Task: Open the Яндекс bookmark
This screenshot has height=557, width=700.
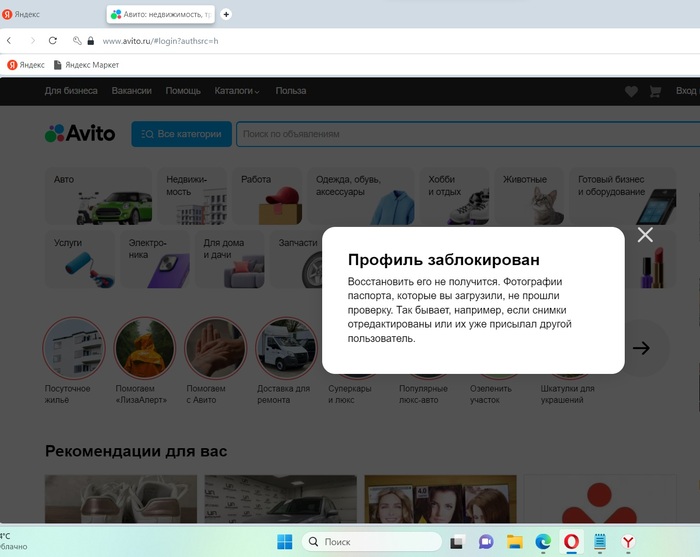Action: click(x=26, y=65)
